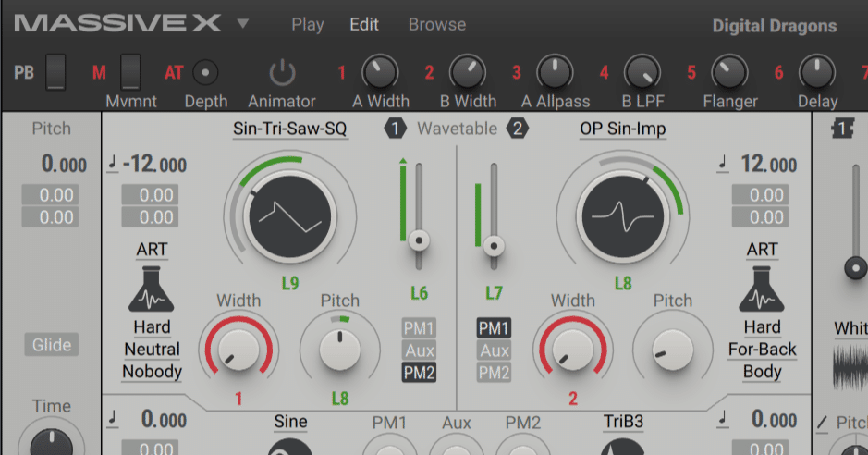Open the Massive X logo dropdown arrow
The height and width of the screenshot is (455, 868).
(x=243, y=24)
